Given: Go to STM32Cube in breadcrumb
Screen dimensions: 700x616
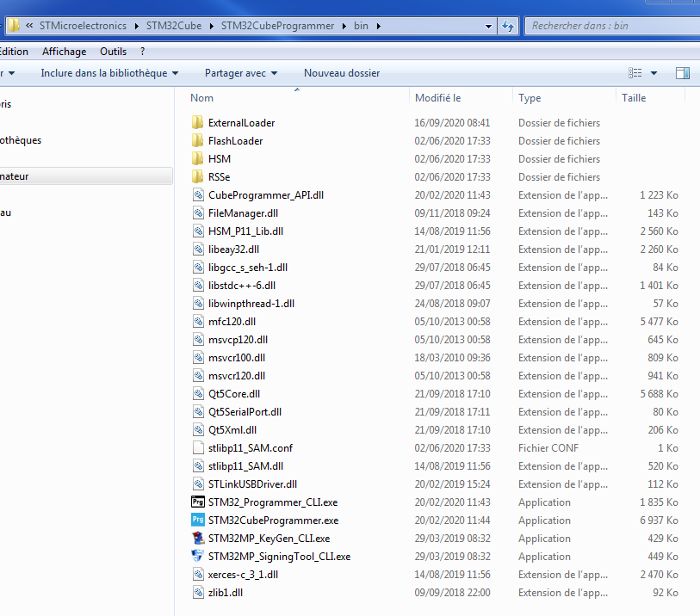Looking at the screenshot, I should click(x=174, y=26).
